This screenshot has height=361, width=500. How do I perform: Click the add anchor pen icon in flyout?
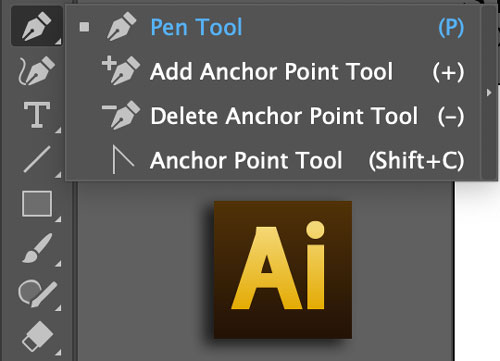click(x=121, y=70)
